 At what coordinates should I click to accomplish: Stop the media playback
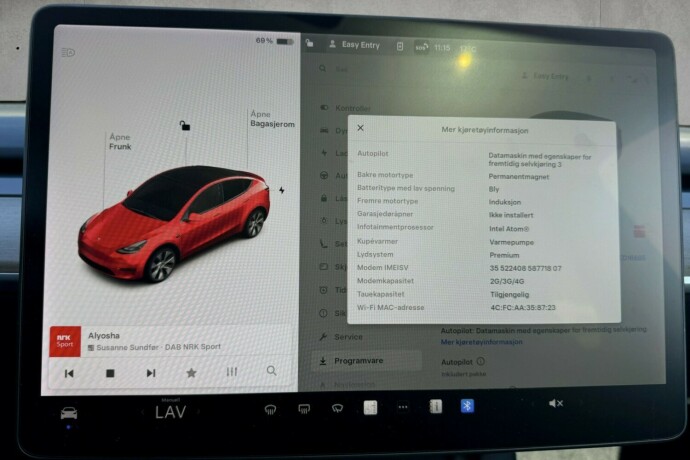click(110, 373)
